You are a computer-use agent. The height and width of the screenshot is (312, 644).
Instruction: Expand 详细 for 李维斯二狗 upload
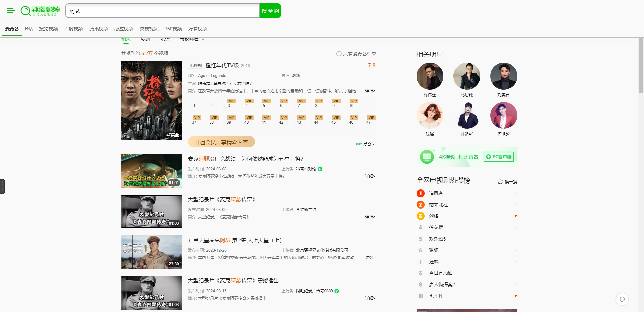(370, 217)
